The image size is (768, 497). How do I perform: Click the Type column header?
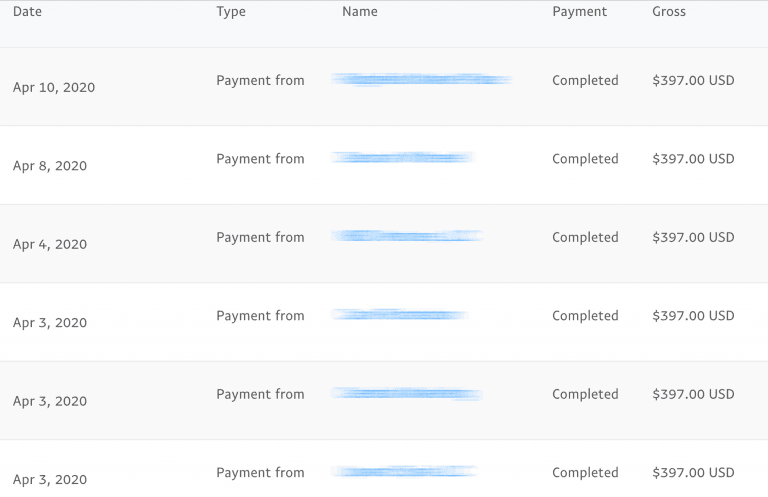[231, 12]
